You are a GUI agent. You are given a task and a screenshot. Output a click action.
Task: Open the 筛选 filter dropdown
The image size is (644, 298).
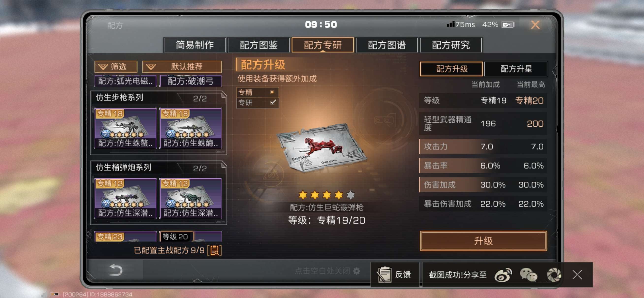click(x=116, y=67)
